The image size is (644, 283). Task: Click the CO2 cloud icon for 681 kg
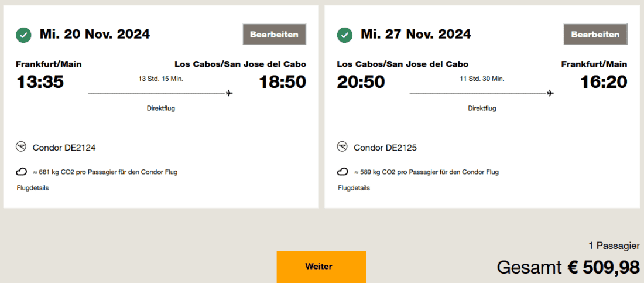click(22, 172)
